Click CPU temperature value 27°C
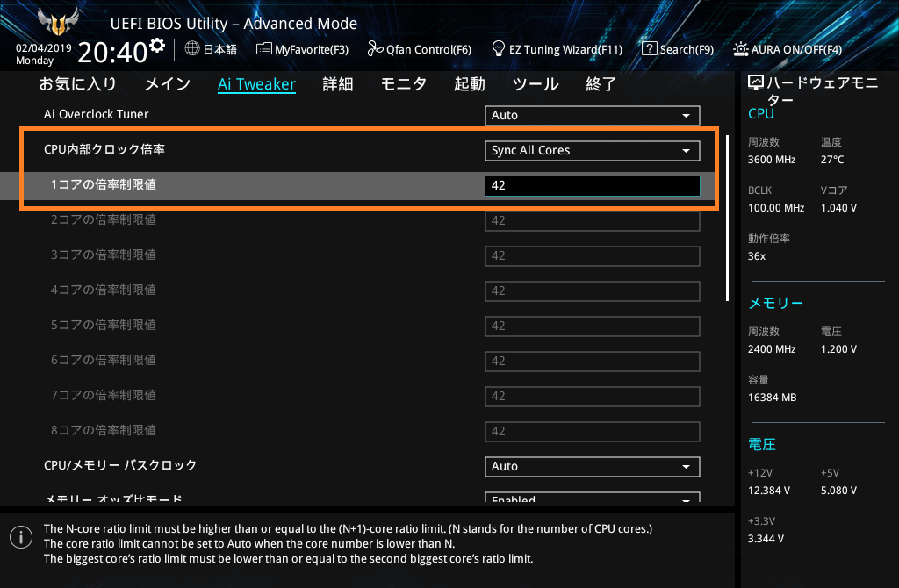Image resolution: width=899 pixels, height=588 pixels. coord(832,160)
